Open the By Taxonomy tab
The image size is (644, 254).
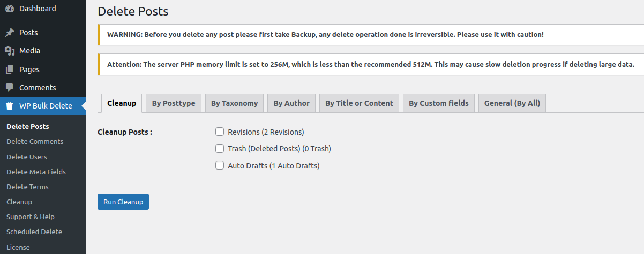point(234,103)
